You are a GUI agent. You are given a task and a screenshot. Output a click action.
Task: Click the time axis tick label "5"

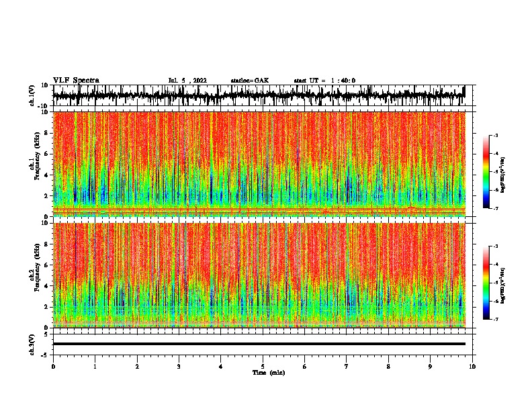pos(263,367)
